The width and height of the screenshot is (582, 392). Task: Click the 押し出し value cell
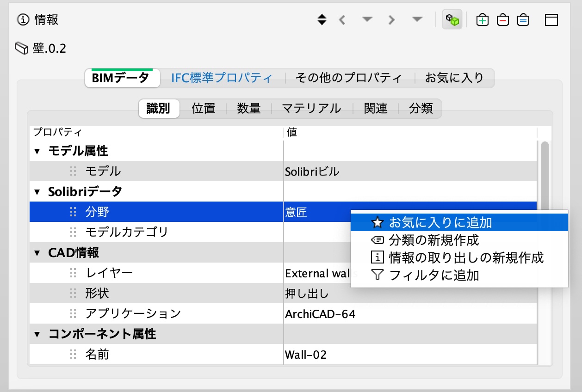tap(410, 294)
